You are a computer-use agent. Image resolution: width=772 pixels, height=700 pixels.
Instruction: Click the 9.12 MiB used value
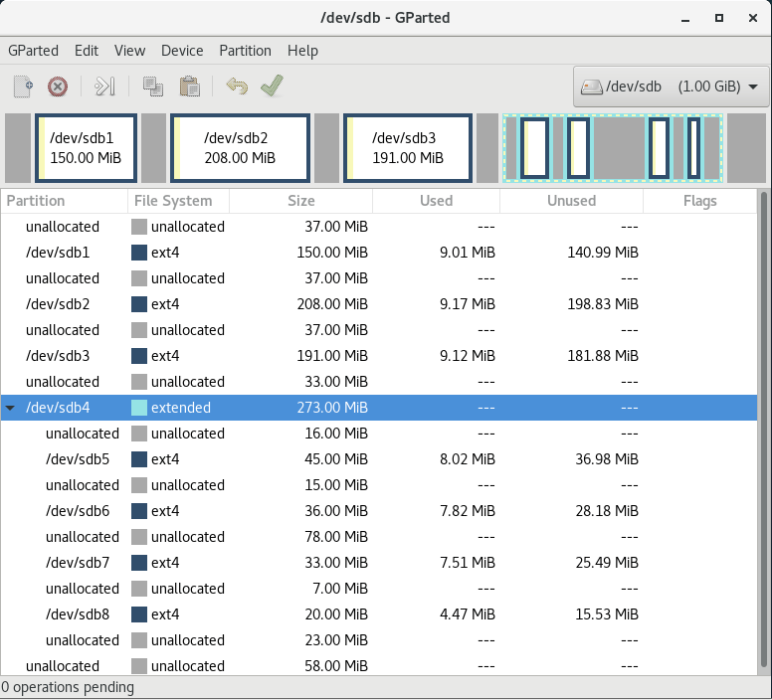(468, 356)
